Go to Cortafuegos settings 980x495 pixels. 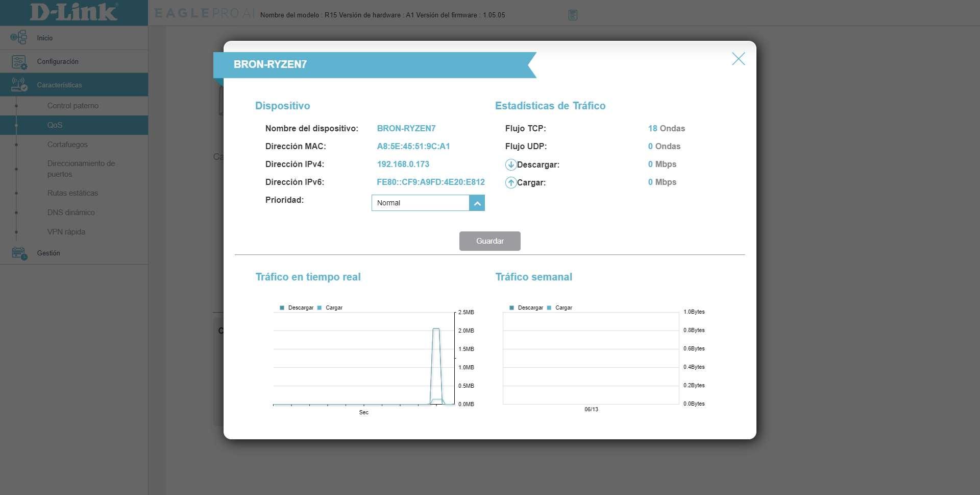pos(67,145)
